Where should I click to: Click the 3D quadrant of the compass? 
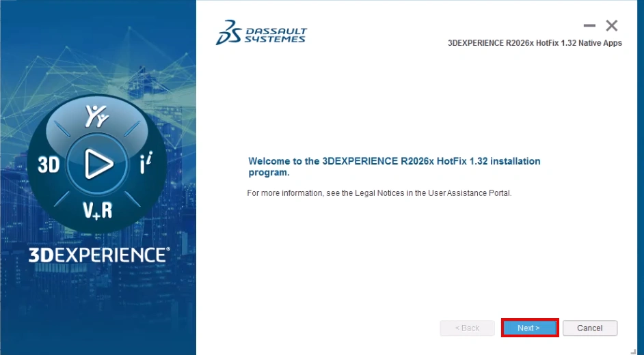click(x=49, y=165)
